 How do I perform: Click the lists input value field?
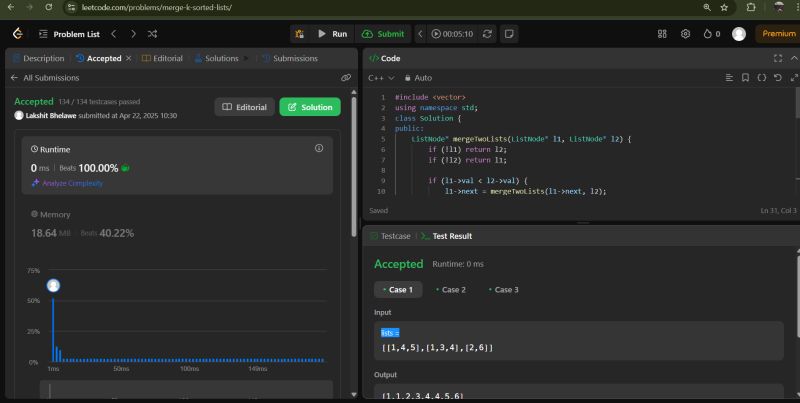(579, 341)
